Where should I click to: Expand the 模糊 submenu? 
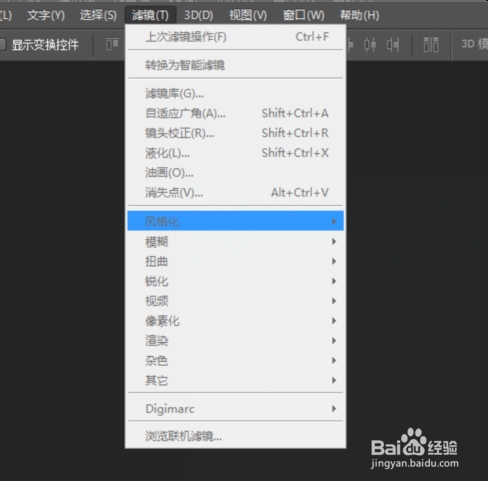pyautogui.click(x=235, y=241)
